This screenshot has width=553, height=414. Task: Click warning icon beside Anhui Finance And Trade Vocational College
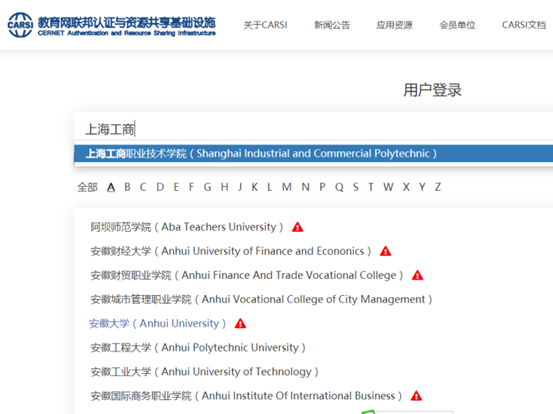click(418, 275)
